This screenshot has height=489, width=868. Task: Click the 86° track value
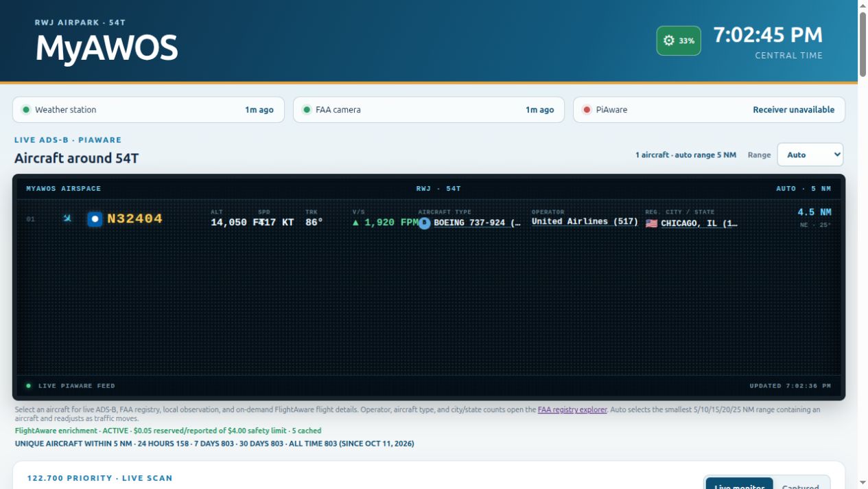tap(314, 223)
